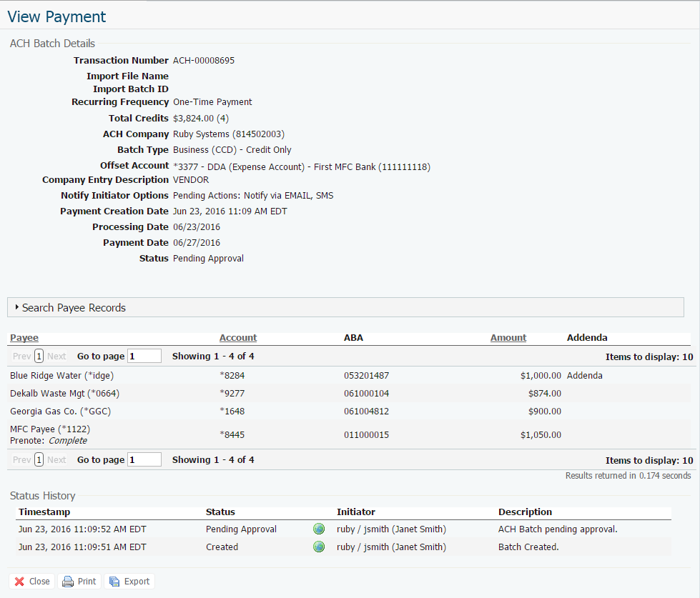Click Prev in bottom pagination

pos(21,460)
